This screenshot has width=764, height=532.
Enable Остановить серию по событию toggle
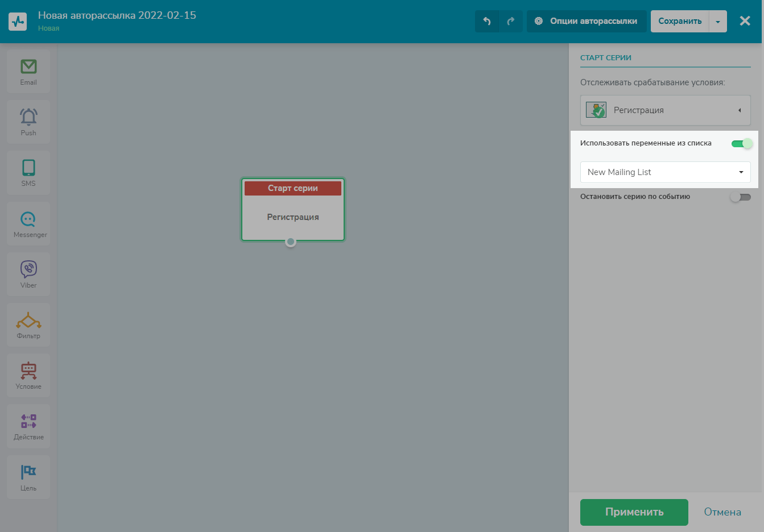[741, 197]
